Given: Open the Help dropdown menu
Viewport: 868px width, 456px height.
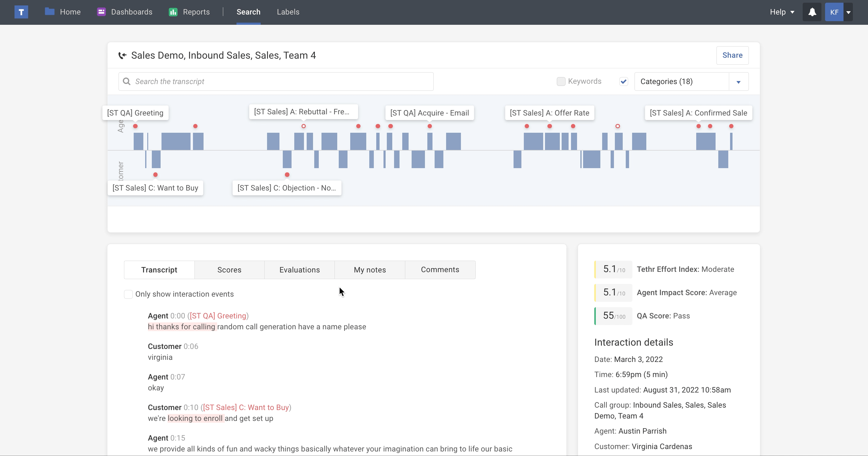Looking at the screenshot, I should tap(782, 12).
